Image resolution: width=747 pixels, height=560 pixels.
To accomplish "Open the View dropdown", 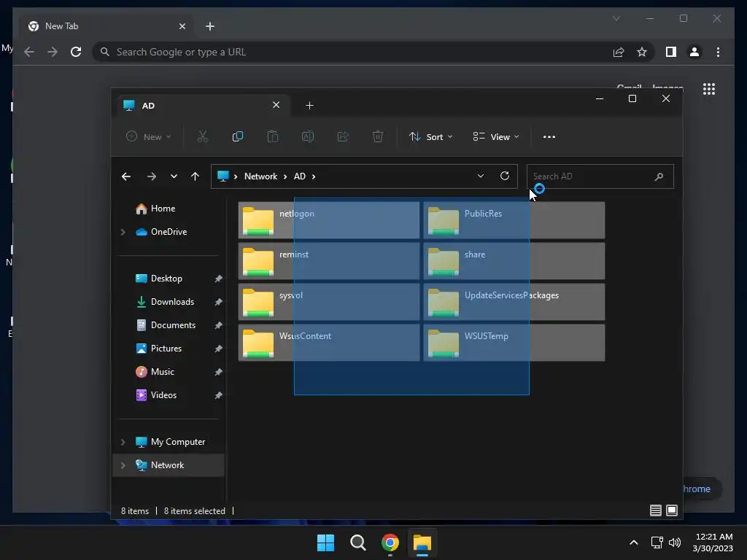I will (496, 137).
